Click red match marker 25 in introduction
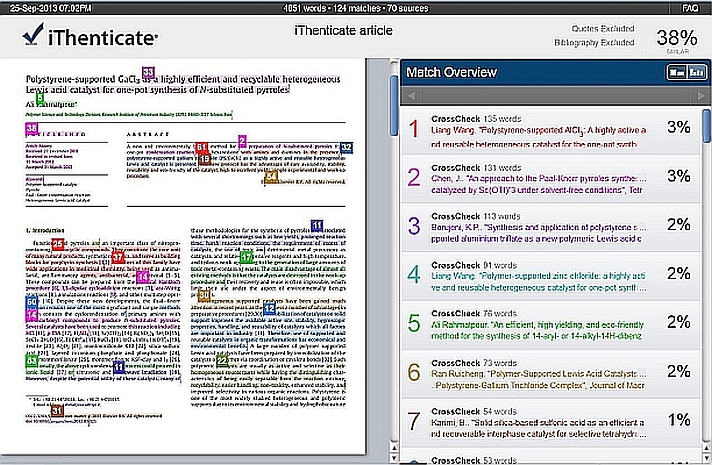The height and width of the screenshot is (465, 712). click(x=58, y=244)
